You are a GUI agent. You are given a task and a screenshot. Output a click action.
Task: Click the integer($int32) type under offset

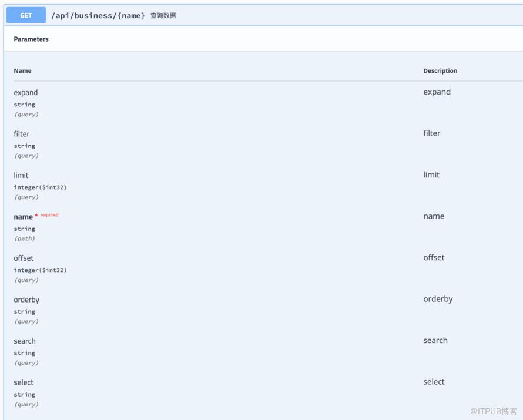pyautogui.click(x=41, y=270)
